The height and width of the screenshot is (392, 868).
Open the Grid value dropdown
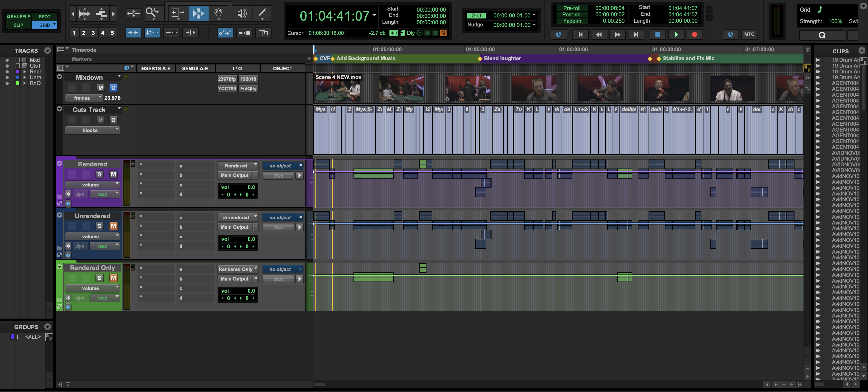coord(533,15)
